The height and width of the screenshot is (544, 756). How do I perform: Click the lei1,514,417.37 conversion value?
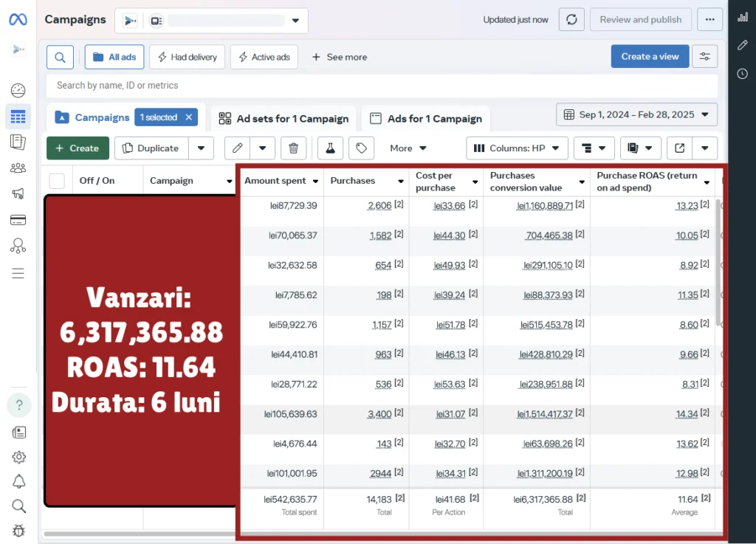(545, 414)
